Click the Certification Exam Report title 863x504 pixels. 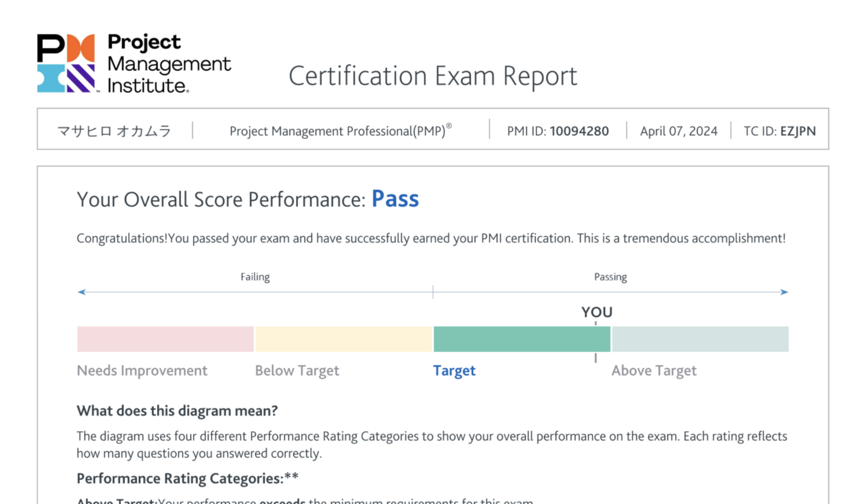click(x=432, y=76)
